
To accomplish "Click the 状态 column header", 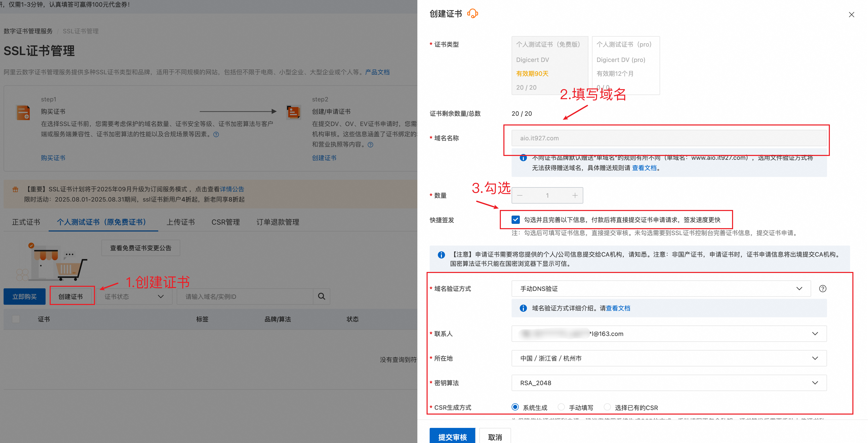I will [353, 319].
